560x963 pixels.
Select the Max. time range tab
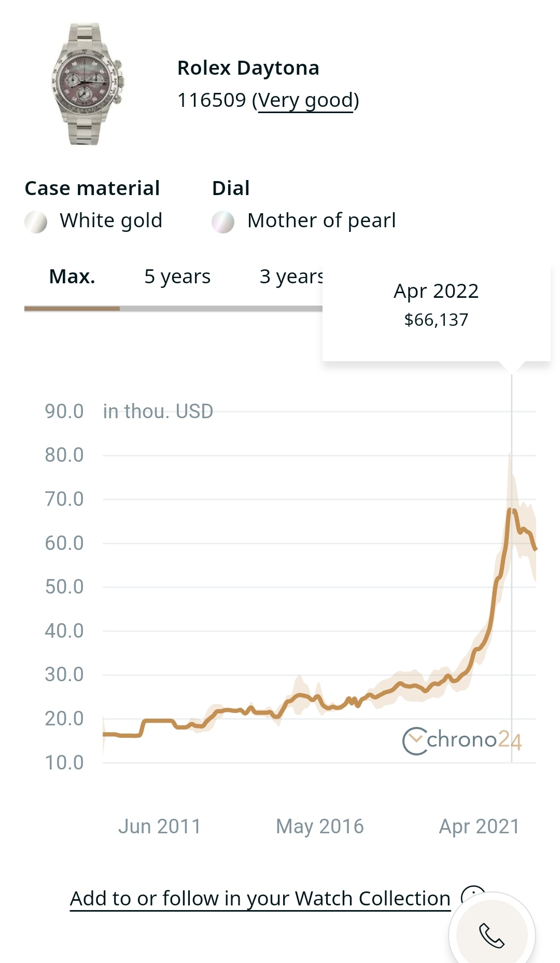[x=72, y=277]
